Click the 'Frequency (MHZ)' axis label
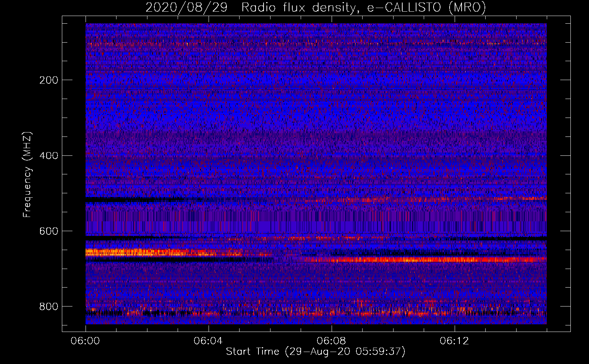 [27, 175]
